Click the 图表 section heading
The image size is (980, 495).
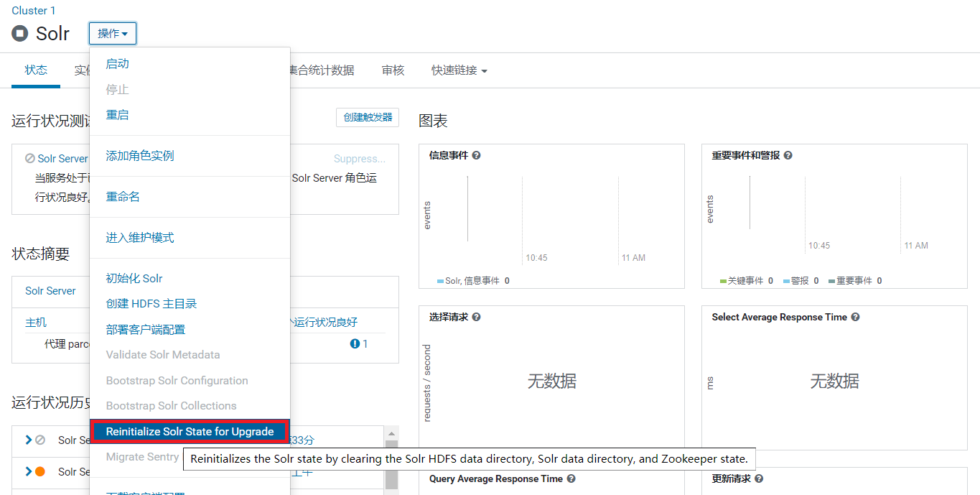click(434, 121)
